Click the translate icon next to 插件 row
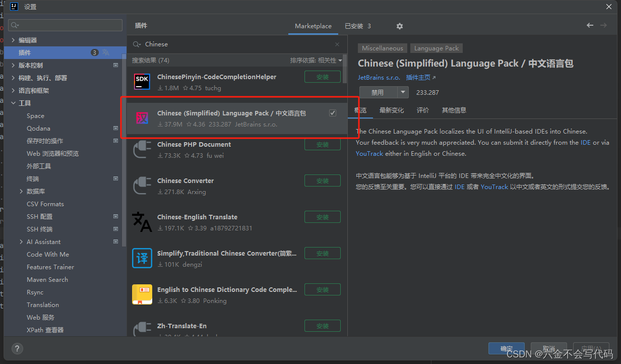The height and width of the screenshot is (364, 621). pyautogui.click(x=106, y=52)
